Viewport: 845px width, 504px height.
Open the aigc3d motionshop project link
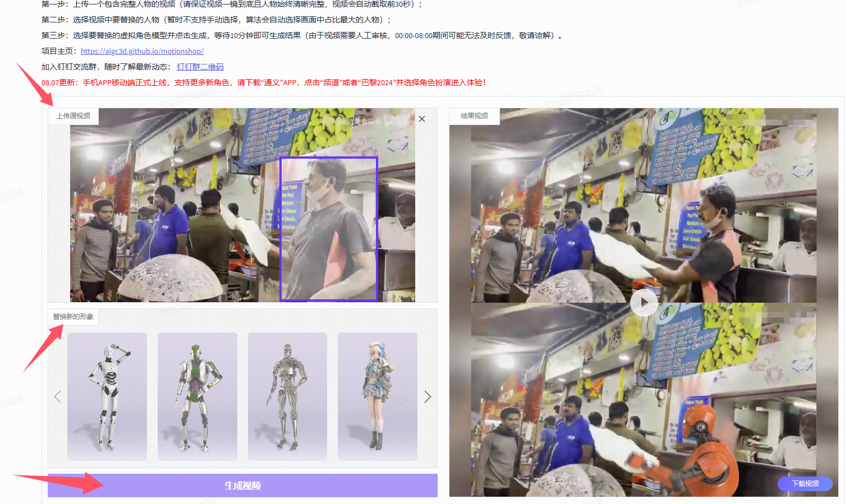[142, 51]
